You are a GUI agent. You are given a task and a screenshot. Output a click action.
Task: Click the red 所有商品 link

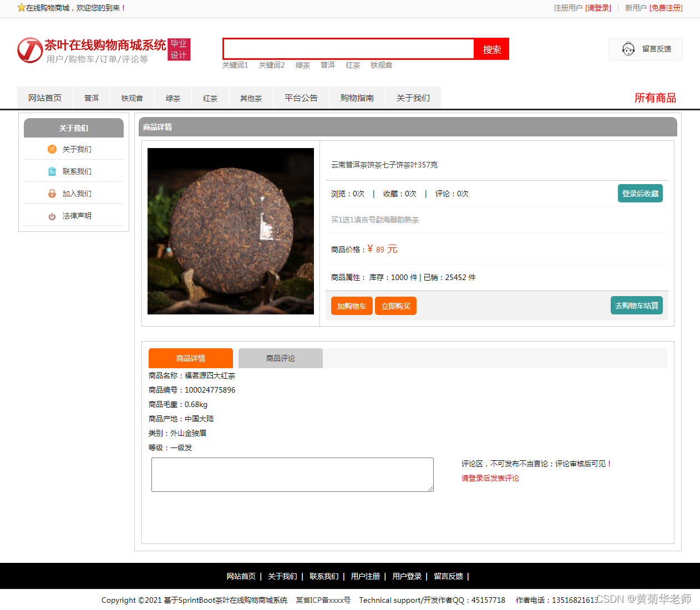[655, 98]
